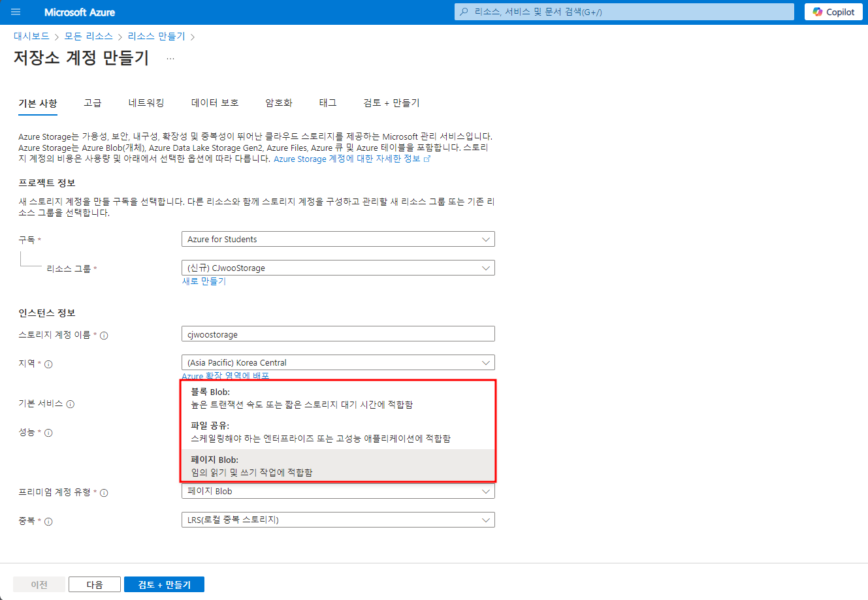
Task: Click the 저장소 계정 만들기 page title
Action: 82,58
